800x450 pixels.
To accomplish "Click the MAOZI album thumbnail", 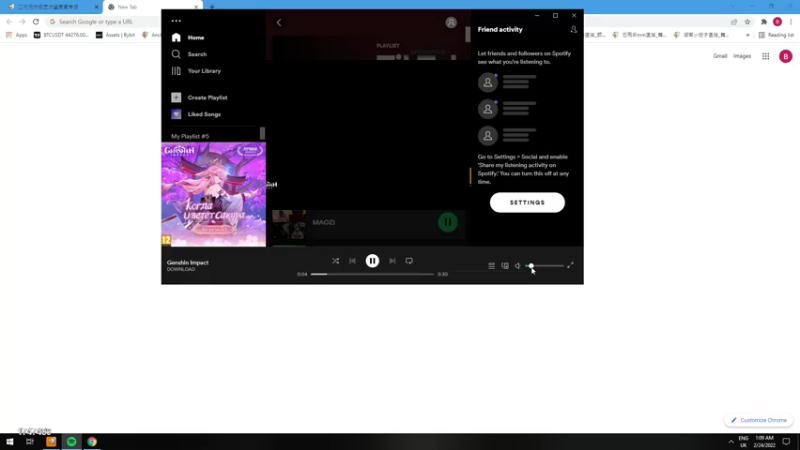I will click(289, 224).
